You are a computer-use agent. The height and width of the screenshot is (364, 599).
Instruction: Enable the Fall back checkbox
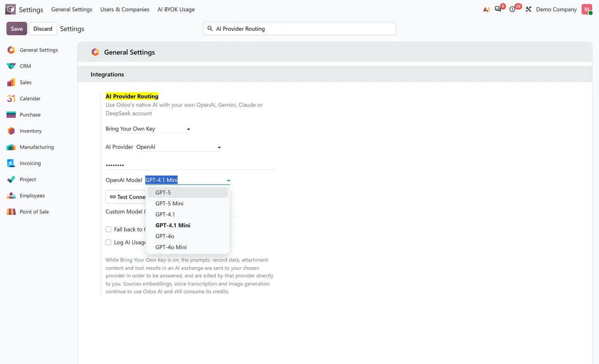pyautogui.click(x=108, y=229)
